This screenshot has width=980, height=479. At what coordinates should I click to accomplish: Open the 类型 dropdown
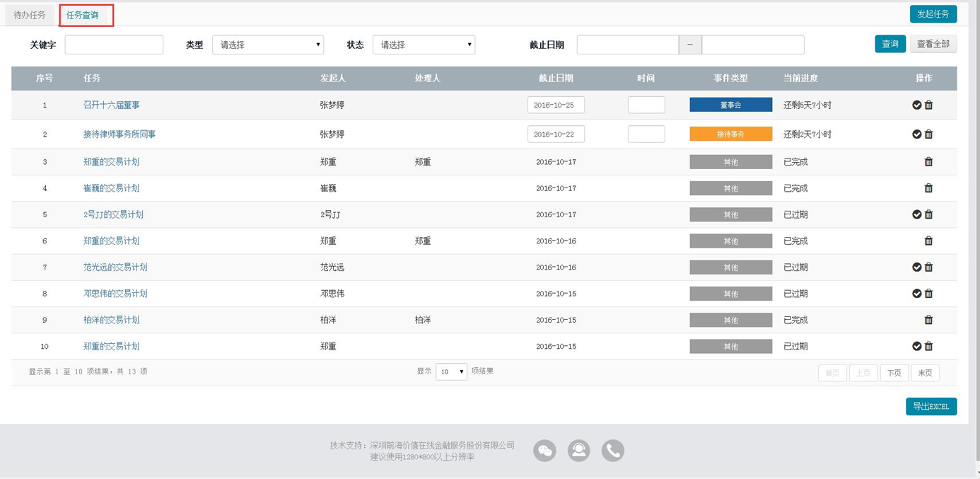(268, 45)
